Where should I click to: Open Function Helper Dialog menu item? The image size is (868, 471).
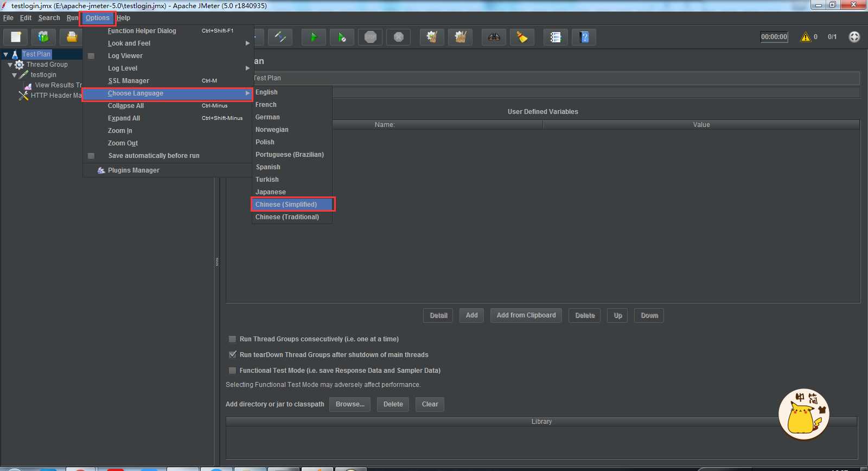coord(168,31)
